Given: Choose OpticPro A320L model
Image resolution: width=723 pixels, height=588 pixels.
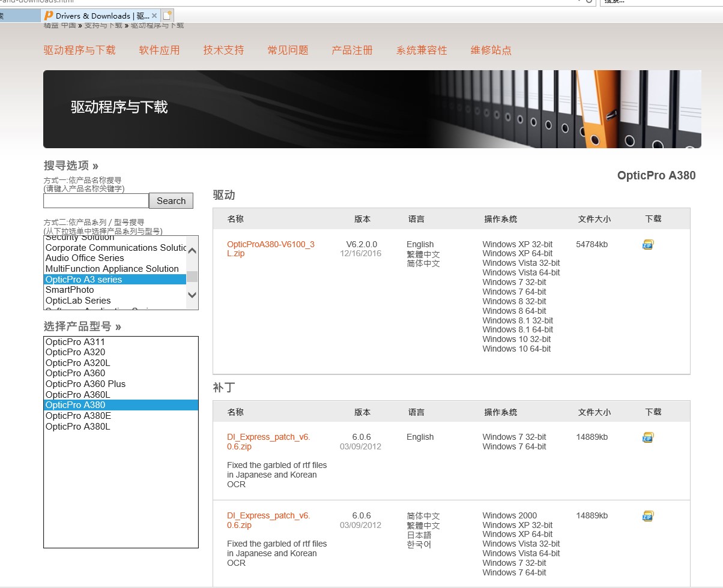Looking at the screenshot, I should 121,363.
